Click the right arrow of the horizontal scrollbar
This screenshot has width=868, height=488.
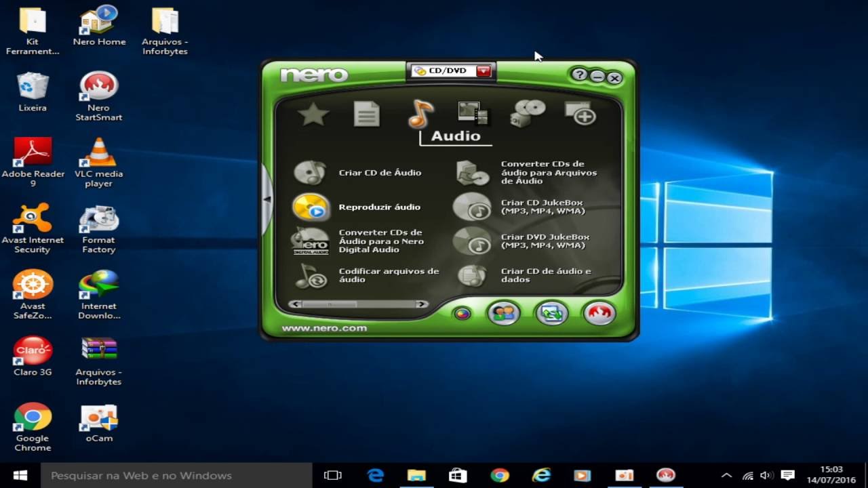(x=421, y=304)
